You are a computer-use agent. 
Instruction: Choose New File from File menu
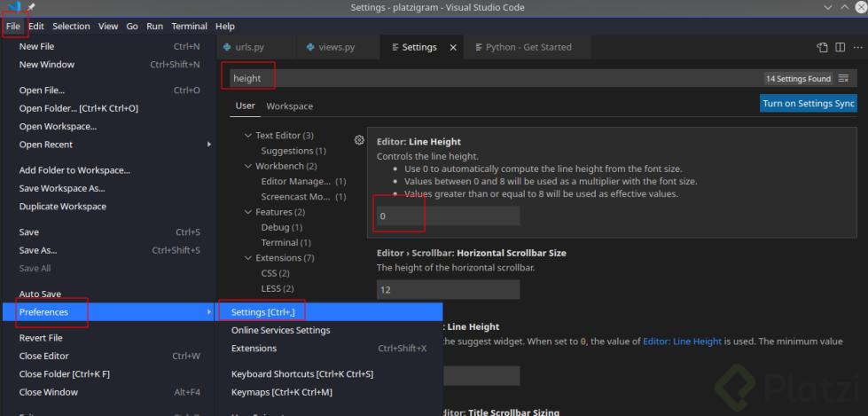tap(109, 46)
